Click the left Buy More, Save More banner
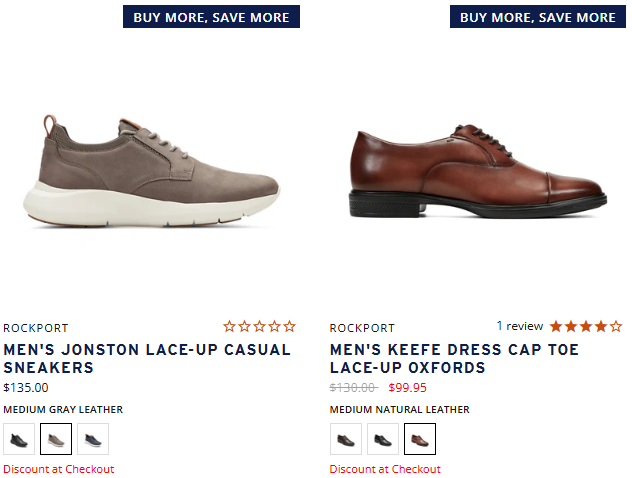The image size is (632, 478). click(x=211, y=17)
